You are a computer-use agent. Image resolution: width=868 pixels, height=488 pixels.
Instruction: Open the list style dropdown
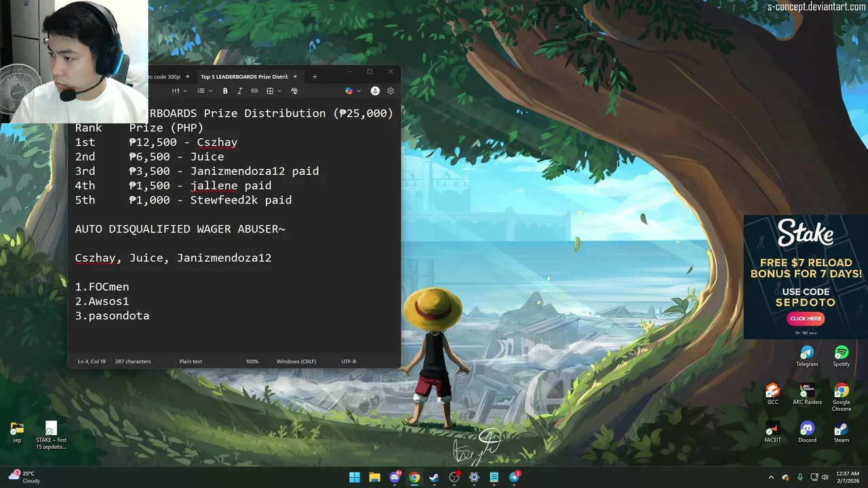[205, 91]
